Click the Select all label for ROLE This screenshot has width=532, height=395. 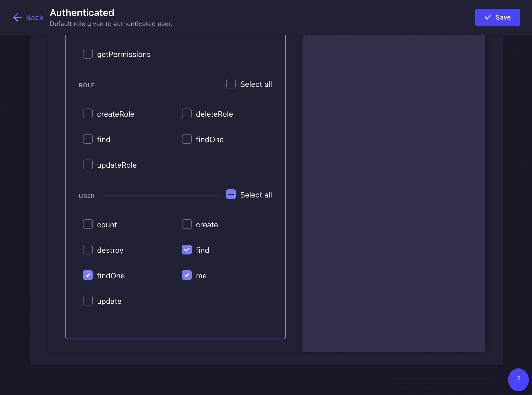click(256, 84)
